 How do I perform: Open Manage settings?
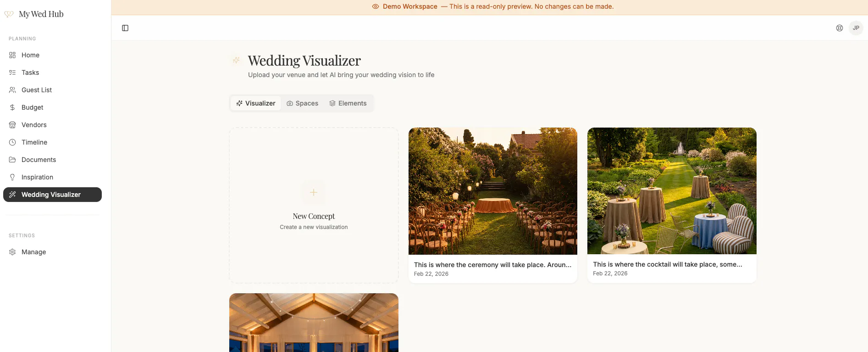[x=52, y=252]
